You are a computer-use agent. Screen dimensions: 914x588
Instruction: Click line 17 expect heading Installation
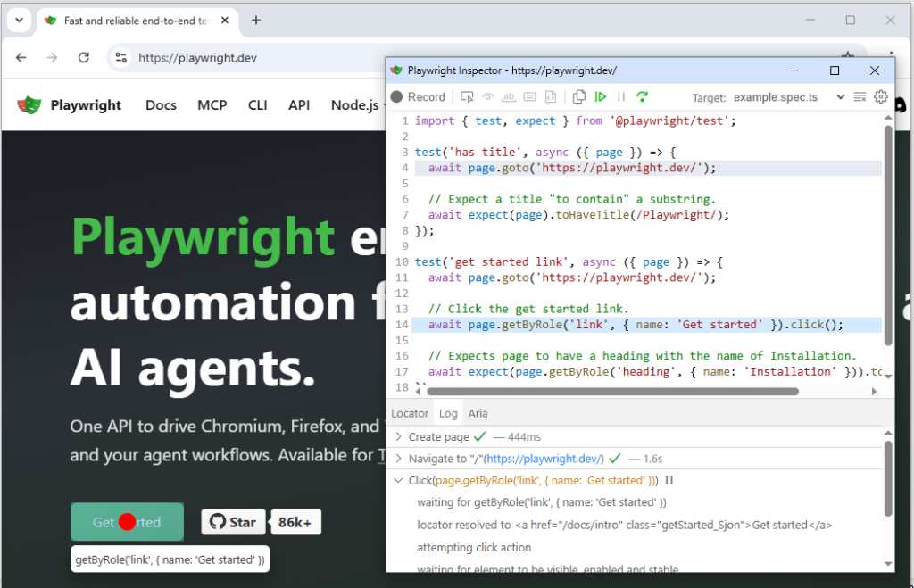tap(654, 372)
